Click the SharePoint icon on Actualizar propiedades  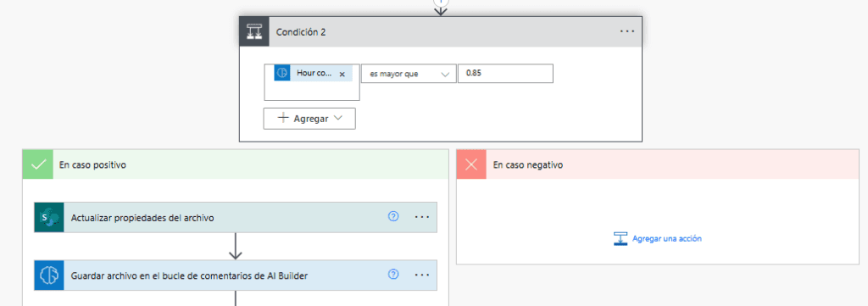click(x=48, y=218)
